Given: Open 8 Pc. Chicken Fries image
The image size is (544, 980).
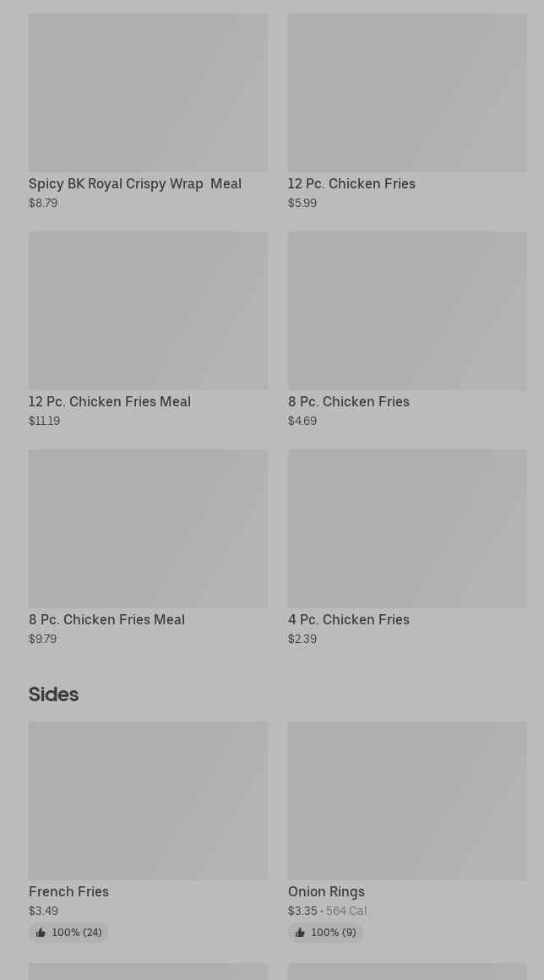Looking at the screenshot, I should pyautogui.click(x=407, y=311).
